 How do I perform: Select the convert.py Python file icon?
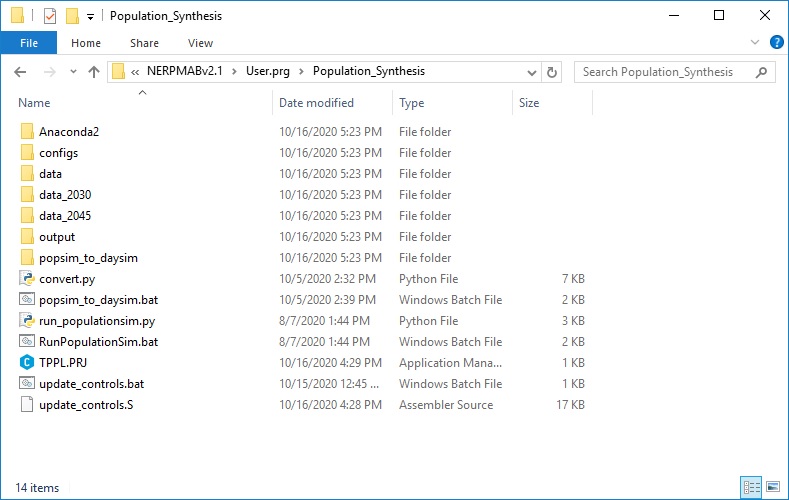(x=27, y=279)
